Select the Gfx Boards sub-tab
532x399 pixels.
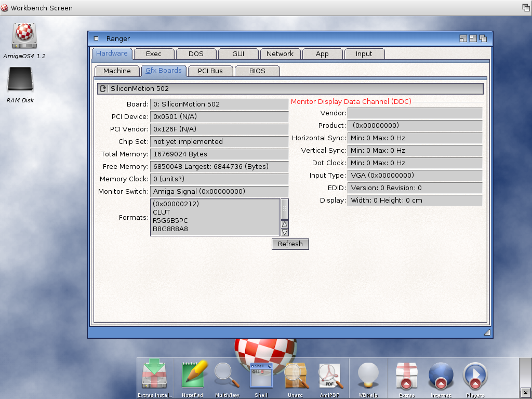coord(164,71)
